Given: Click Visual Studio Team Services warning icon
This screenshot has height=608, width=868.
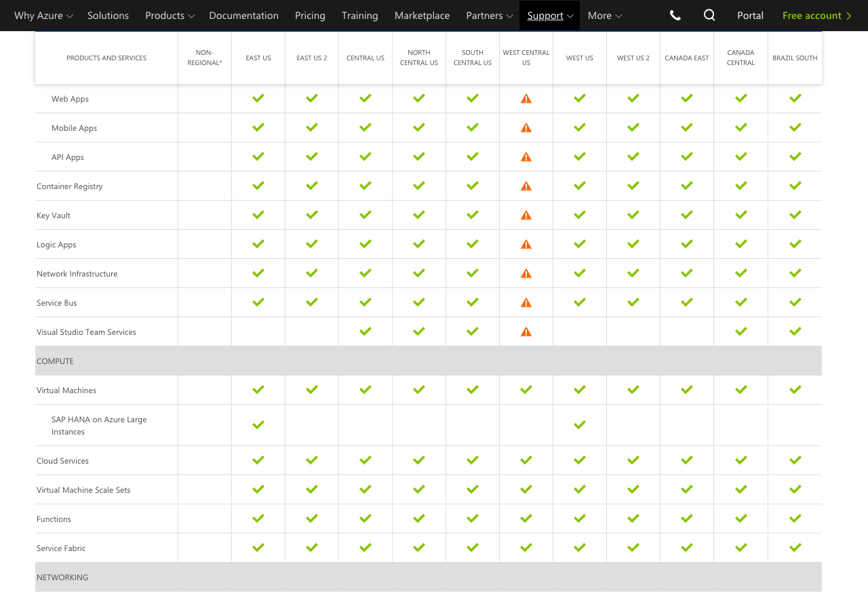Looking at the screenshot, I should point(526,331).
